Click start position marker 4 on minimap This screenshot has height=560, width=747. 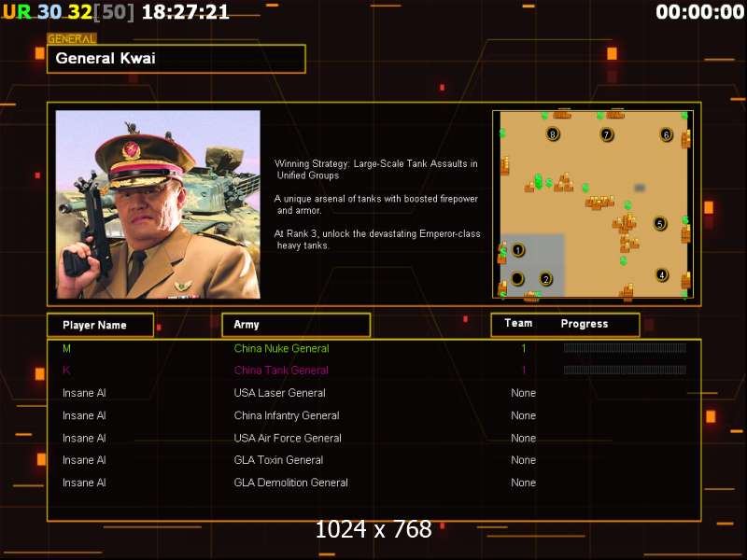[x=662, y=274]
